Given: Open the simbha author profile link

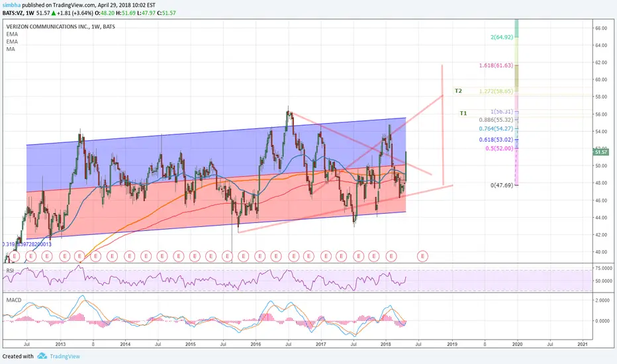Looking at the screenshot, I should coord(11,5).
